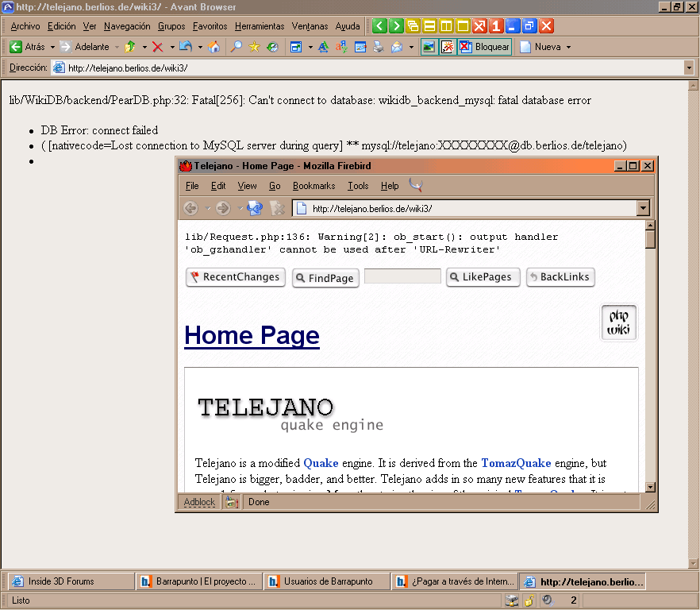Open the Bookmarks menu in Firebird
The height and width of the screenshot is (610, 700).
coord(313,186)
